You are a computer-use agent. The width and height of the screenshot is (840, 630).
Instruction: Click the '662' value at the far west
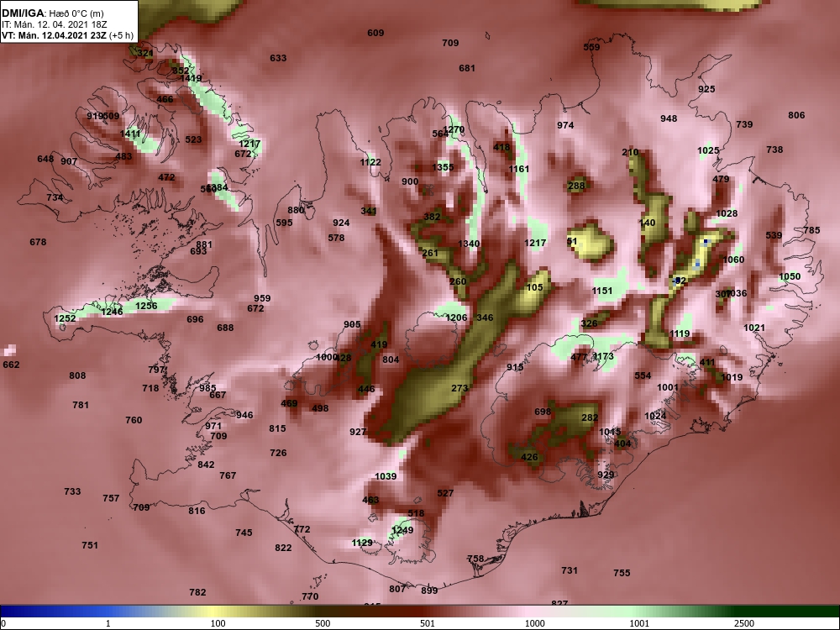(x=11, y=365)
